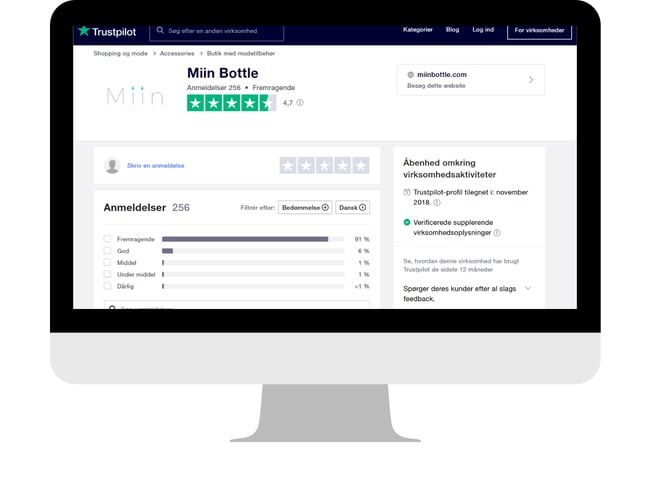
Task: Click info icon after virksomhedsoplysninger
Action: point(497,233)
